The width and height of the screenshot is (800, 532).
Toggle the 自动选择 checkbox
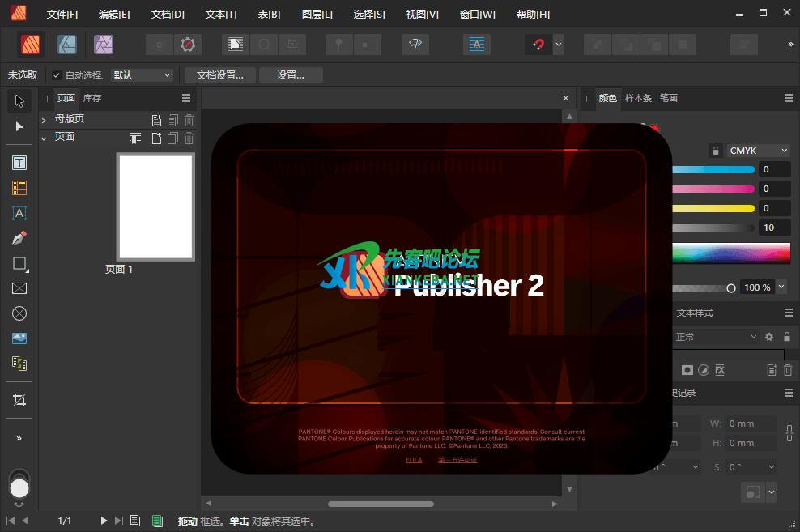[x=57, y=75]
